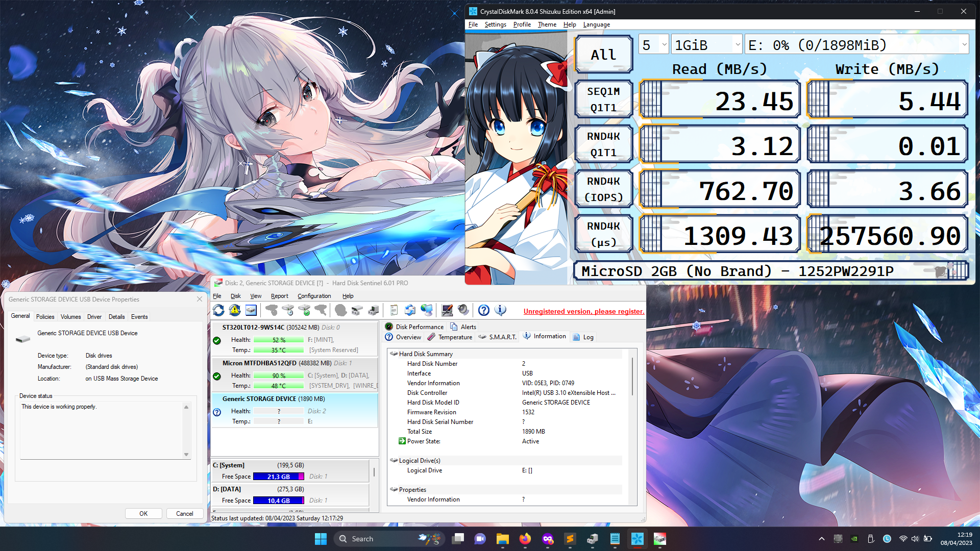Click the All benchmark button
This screenshot has width=980, height=551.
pos(603,55)
